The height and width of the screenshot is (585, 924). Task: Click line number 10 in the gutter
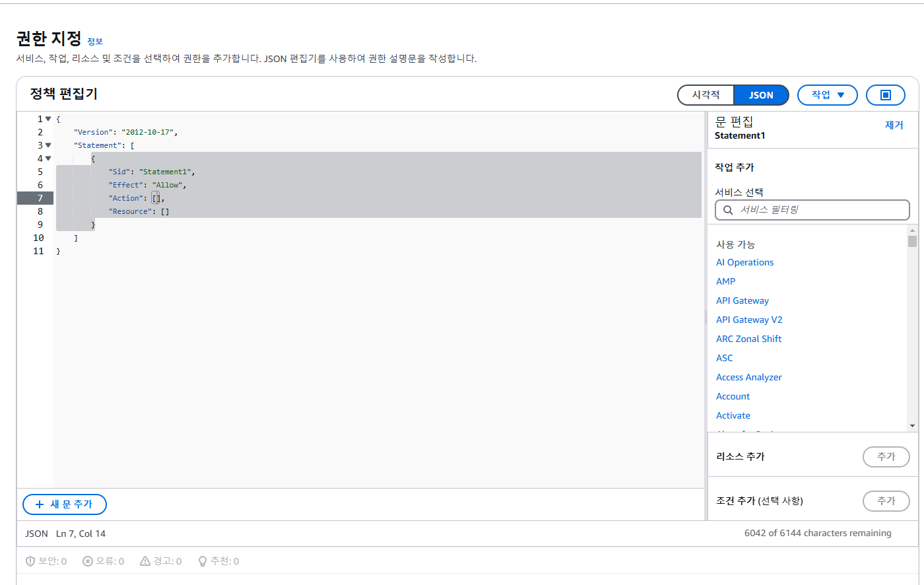[38, 238]
